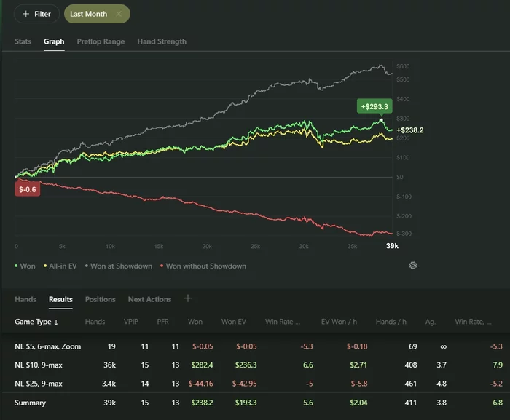
Task: Open the Hand Strength tab
Action: [162, 41]
